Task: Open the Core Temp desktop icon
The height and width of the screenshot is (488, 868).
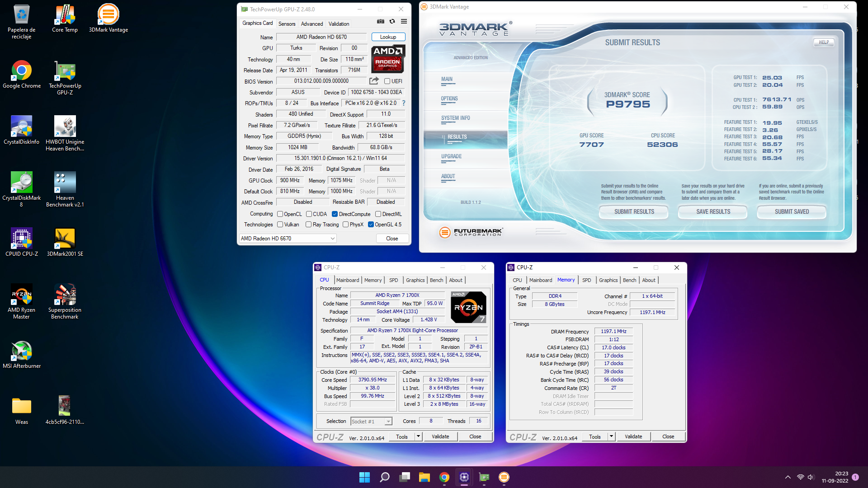Action: [x=65, y=19]
